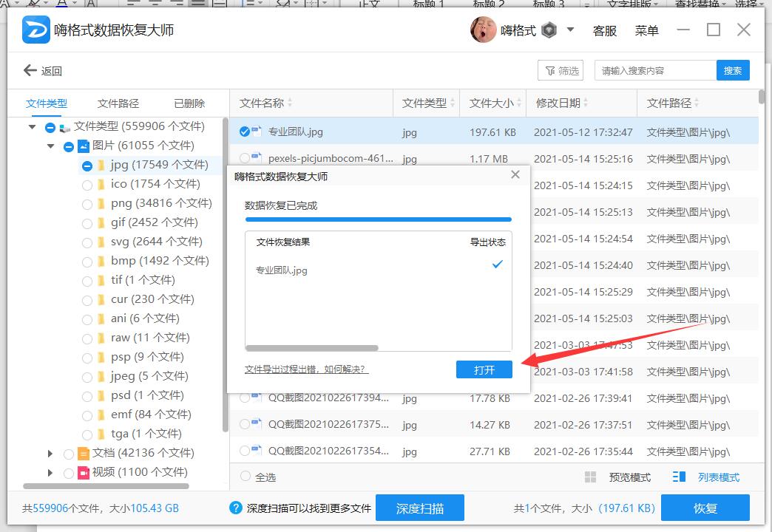Click the tif folder icon
Viewport: 772px width, 532px height.
tap(101, 280)
